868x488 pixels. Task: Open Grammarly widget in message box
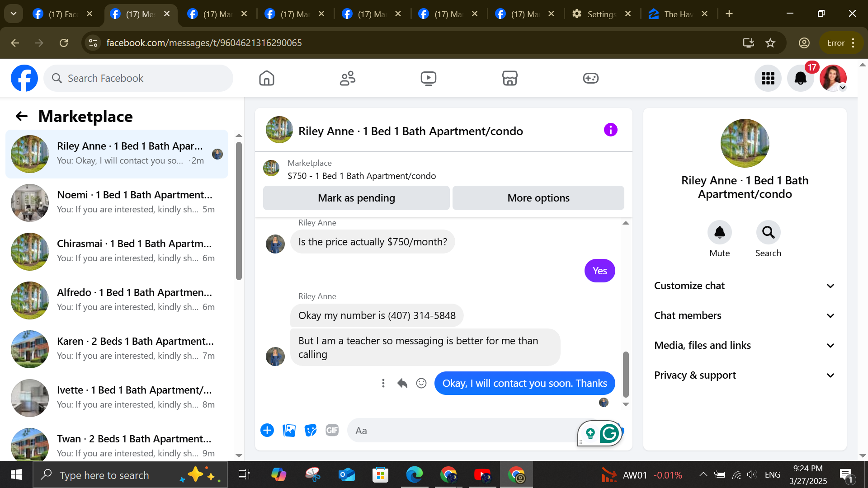click(x=609, y=433)
